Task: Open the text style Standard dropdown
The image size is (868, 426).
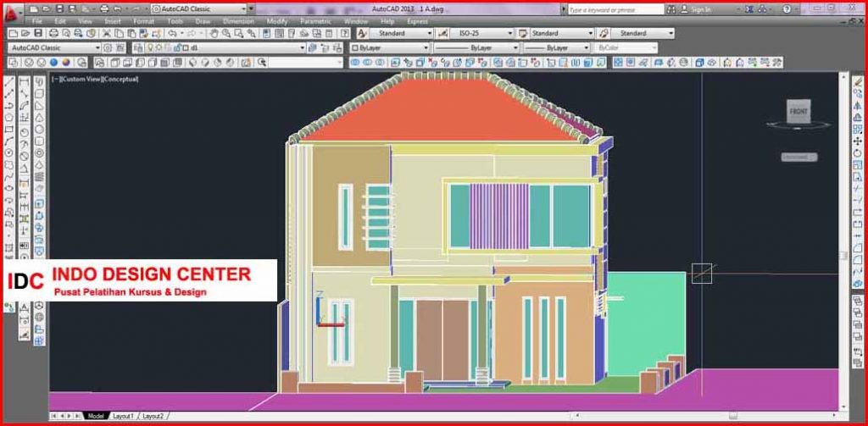Action: click(x=402, y=33)
